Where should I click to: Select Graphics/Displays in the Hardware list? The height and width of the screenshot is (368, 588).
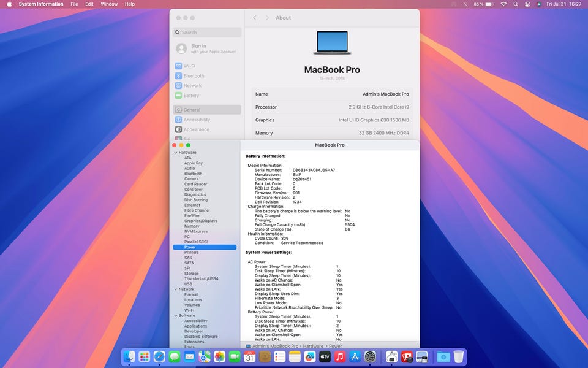201,221
